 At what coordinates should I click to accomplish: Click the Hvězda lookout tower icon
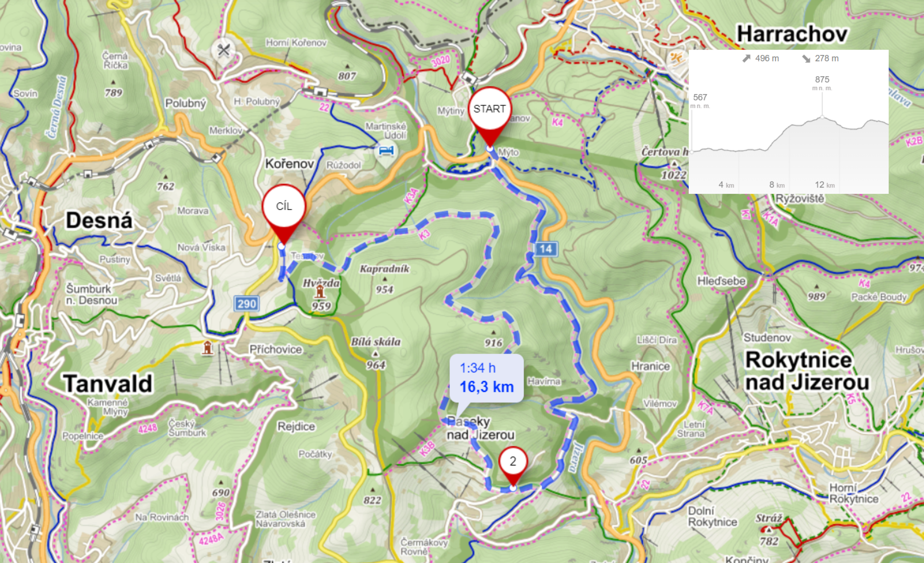(319, 292)
